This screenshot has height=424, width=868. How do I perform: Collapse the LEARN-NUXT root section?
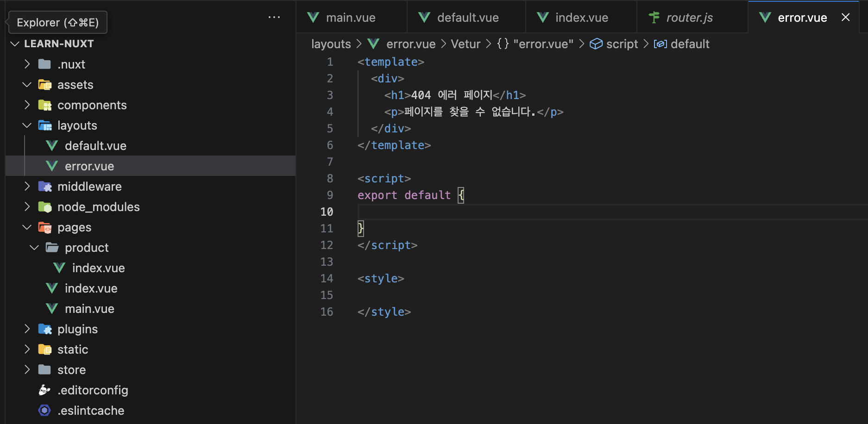pyautogui.click(x=15, y=44)
